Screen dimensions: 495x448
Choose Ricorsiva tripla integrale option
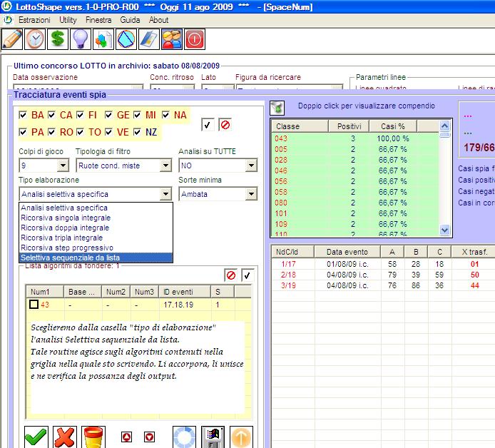tap(96, 238)
